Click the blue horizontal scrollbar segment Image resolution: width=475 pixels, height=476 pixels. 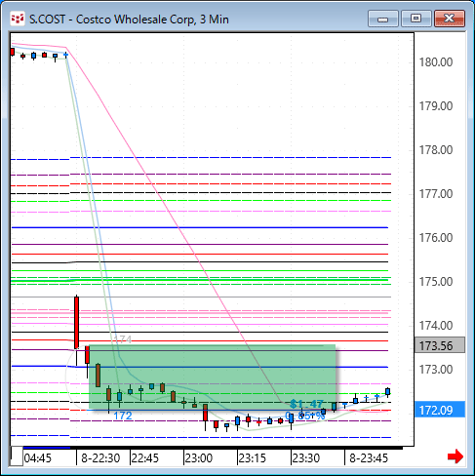coord(47,448)
